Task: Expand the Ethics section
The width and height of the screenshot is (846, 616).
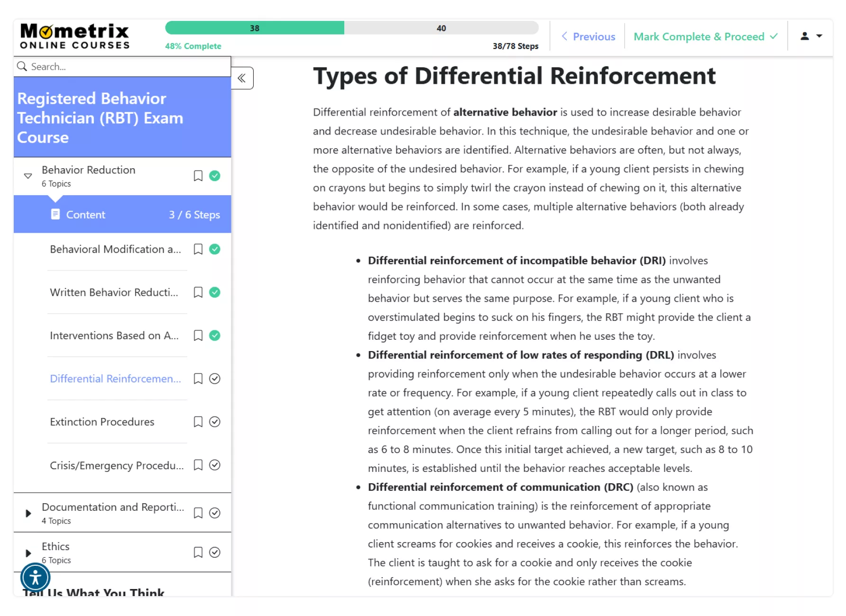Action: [28, 553]
